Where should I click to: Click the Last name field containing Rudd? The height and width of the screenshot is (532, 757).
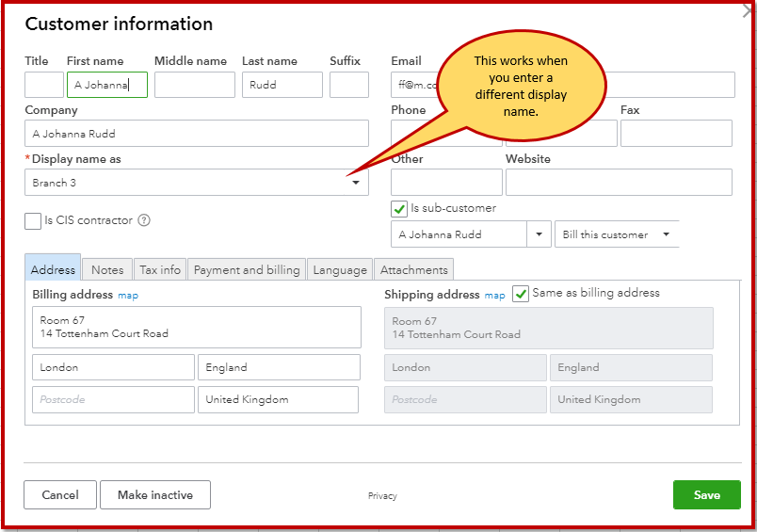282,85
